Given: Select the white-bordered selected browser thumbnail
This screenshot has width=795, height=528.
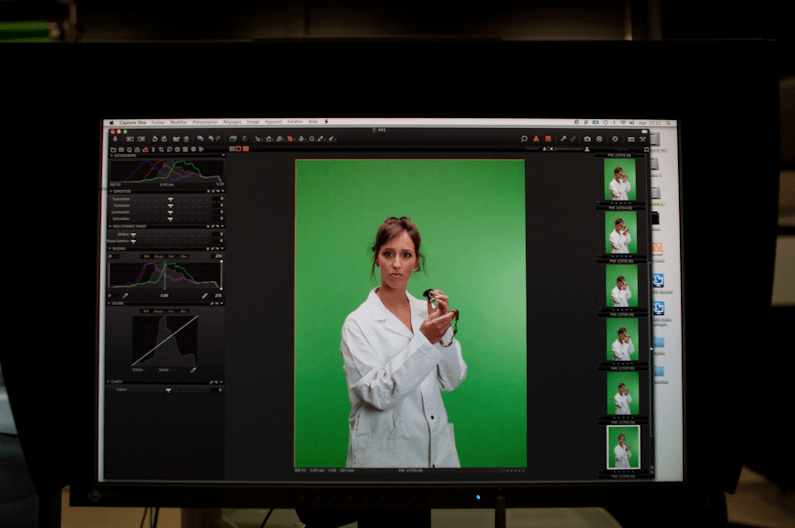Looking at the screenshot, I should [623, 447].
